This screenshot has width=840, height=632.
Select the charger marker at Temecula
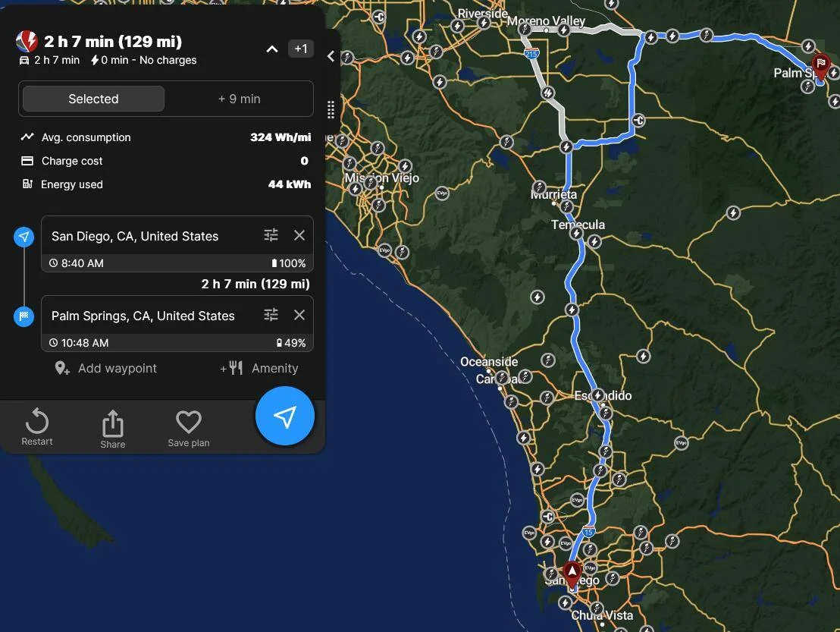(x=576, y=233)
